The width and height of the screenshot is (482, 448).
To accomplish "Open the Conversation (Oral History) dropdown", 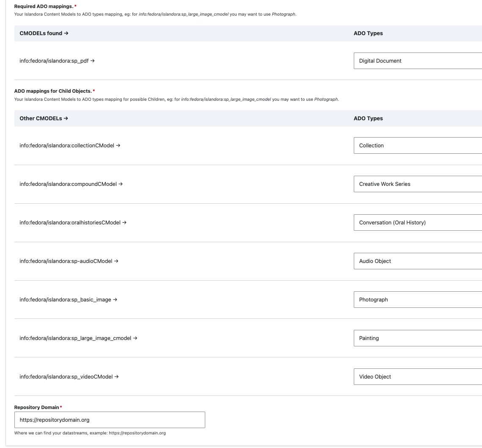I will tap(417, 222).
